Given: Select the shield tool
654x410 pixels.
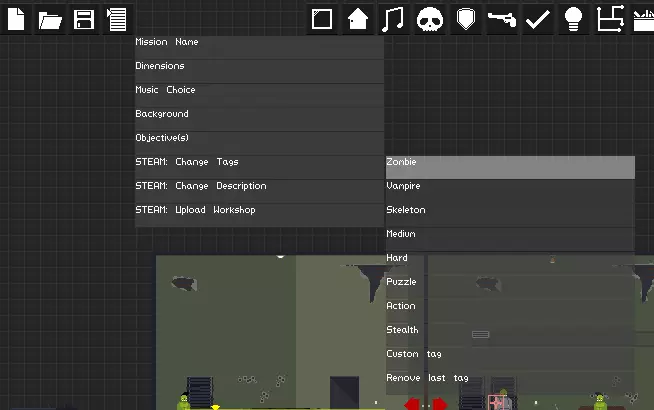Looking at the screenshot, I should (465, 19).
